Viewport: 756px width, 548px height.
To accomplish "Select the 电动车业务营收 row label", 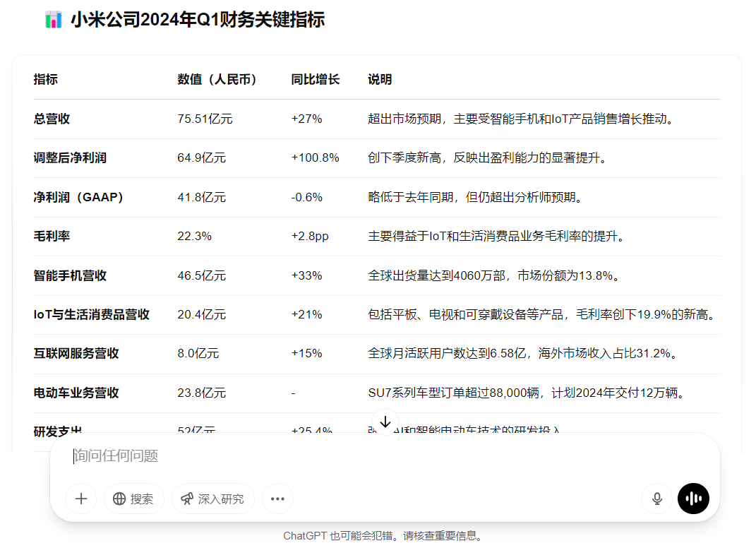I will click(x=76, y=393).
